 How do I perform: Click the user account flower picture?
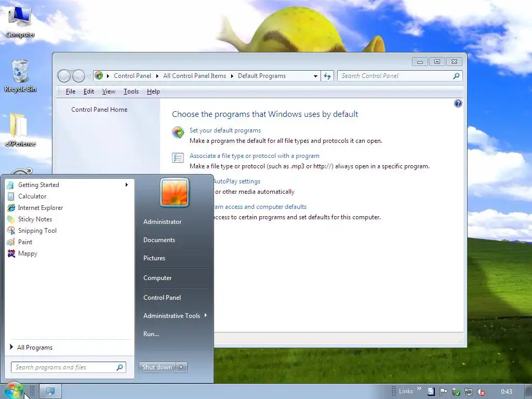tap(174, 192)
